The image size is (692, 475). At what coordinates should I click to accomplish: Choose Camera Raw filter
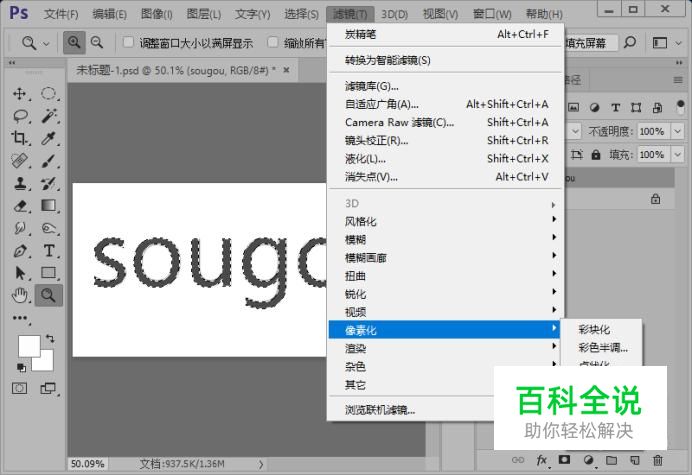pos(445,122)
